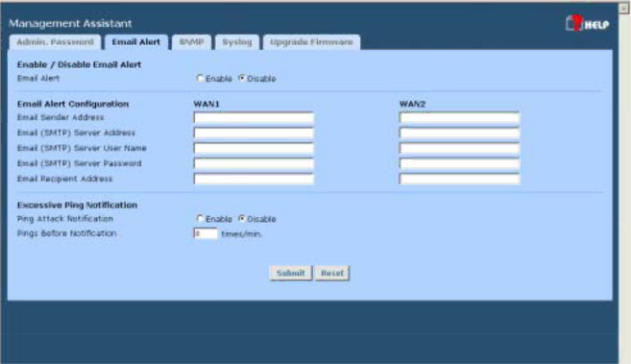
Task: Select Disable for Email Alert
Action: (241, 78)
